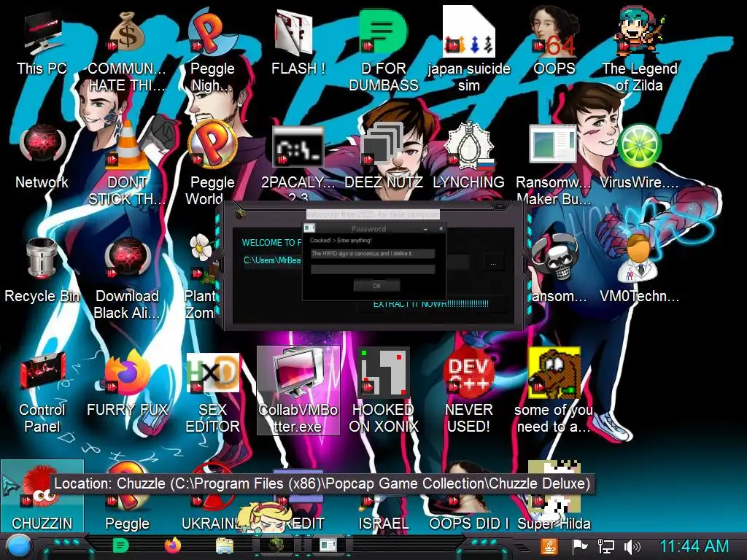Open The Legend of Zilda shortcut

coord(639,50)
